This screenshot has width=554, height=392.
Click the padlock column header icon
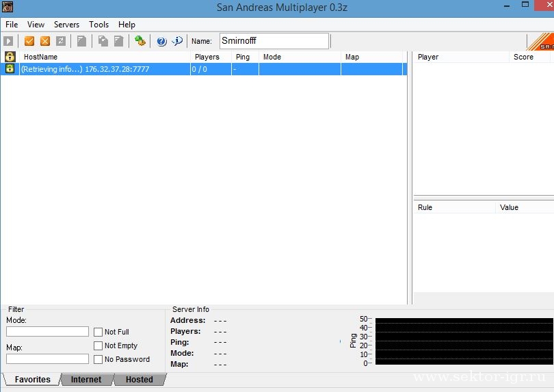click(10, 57)
